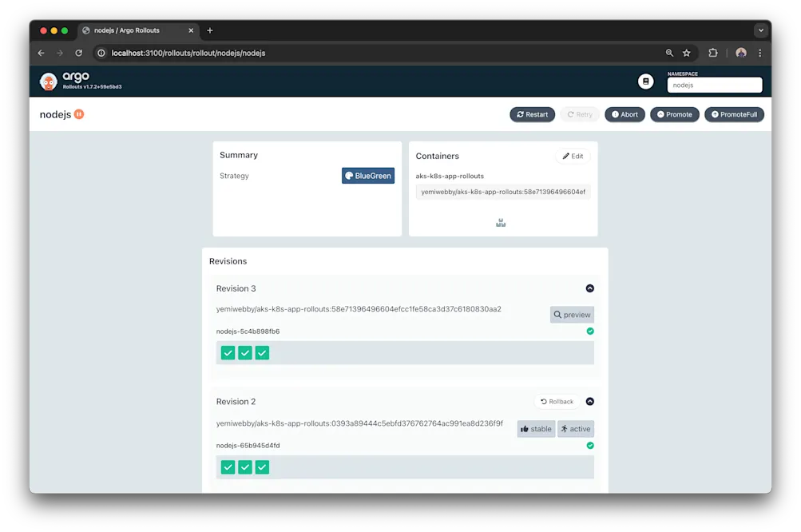Click the Summary heading
801x532 pixels.
click(239, 155)
